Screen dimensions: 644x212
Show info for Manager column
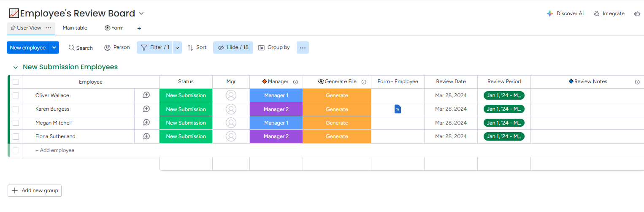click(x=295, y=82)
